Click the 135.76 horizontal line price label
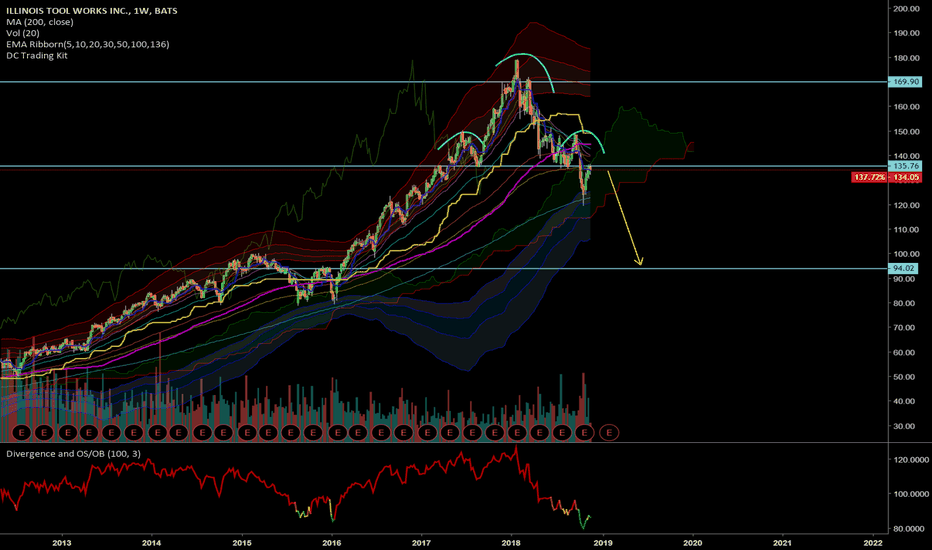This screenshot has width=932, height=550. (905, 166)
